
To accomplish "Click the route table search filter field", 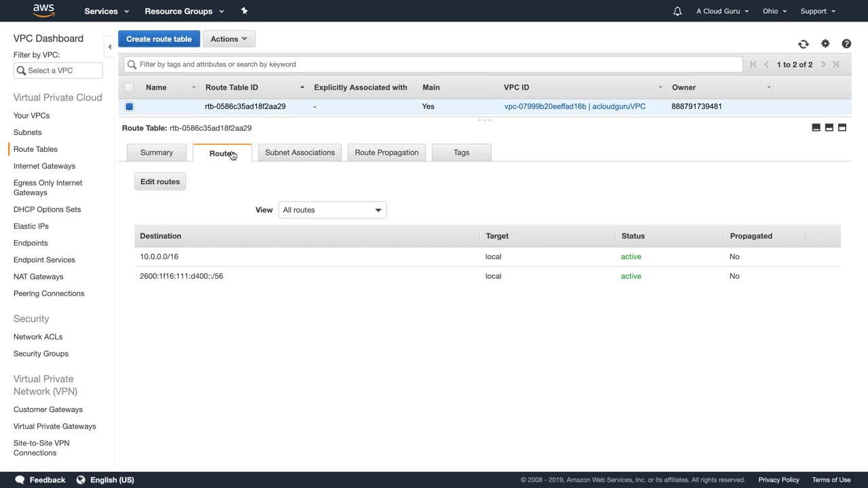I will (x=434, y=64).
